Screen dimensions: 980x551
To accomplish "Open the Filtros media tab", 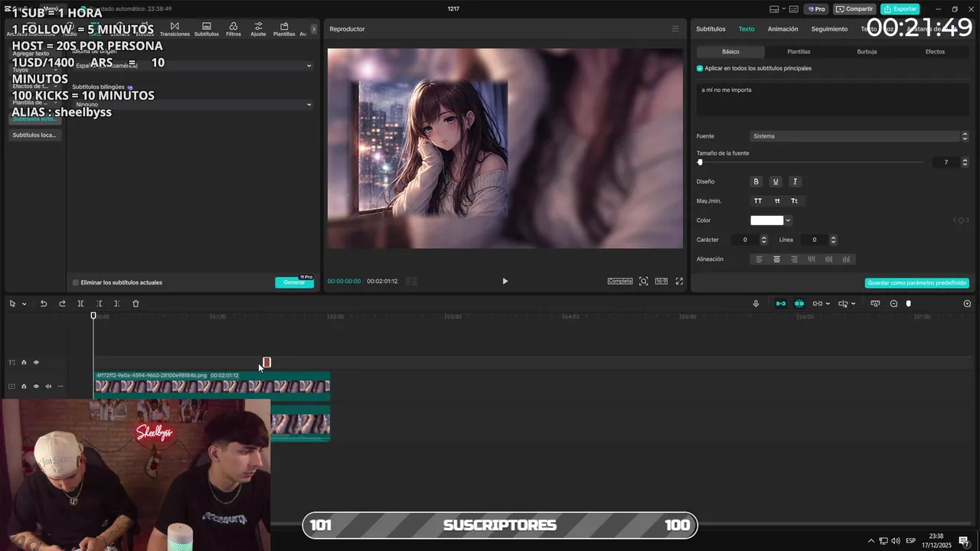I will 234,29.
